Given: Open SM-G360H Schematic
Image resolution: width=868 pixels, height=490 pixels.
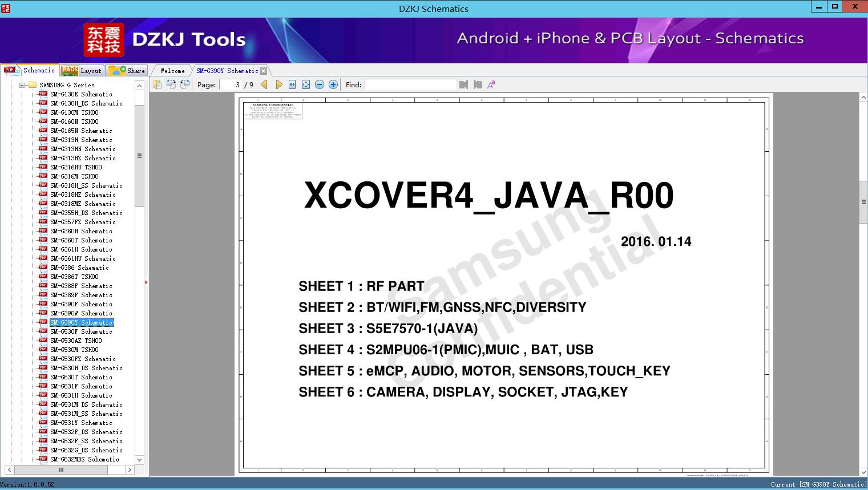Looking at the screenshot, I should pos(81,231).
